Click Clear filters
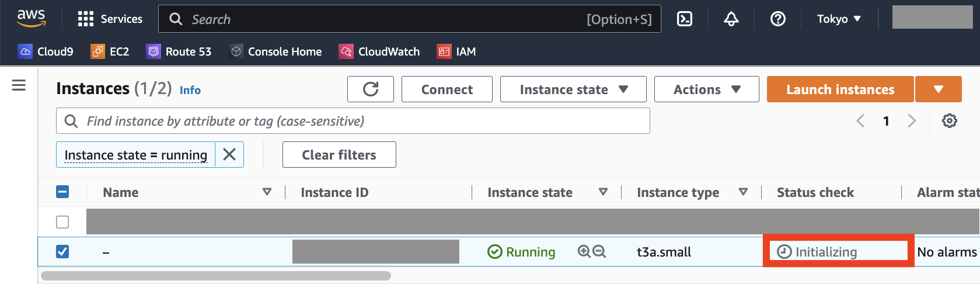This screenshot has height=284, width=980. coord(339,155)
